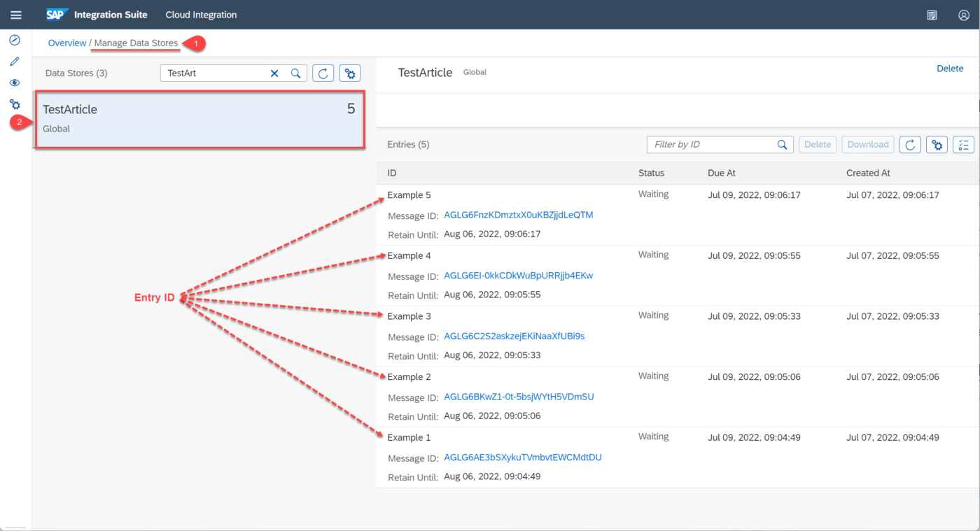Viewport: 980px width, 531px height.
Task: Click the Created At column header
Action: click(x=868, y=173)
